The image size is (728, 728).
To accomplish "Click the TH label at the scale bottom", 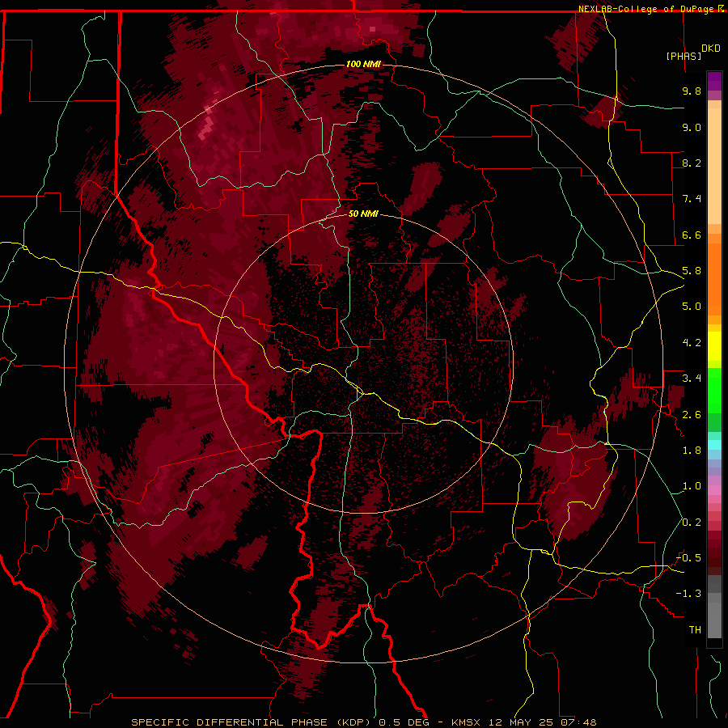I will point(695,630).
